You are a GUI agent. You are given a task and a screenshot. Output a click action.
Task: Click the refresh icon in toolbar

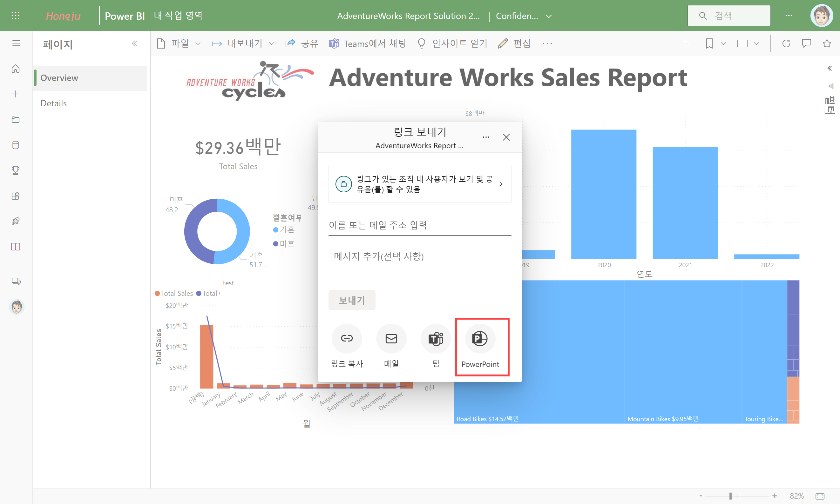pos(786,43)
